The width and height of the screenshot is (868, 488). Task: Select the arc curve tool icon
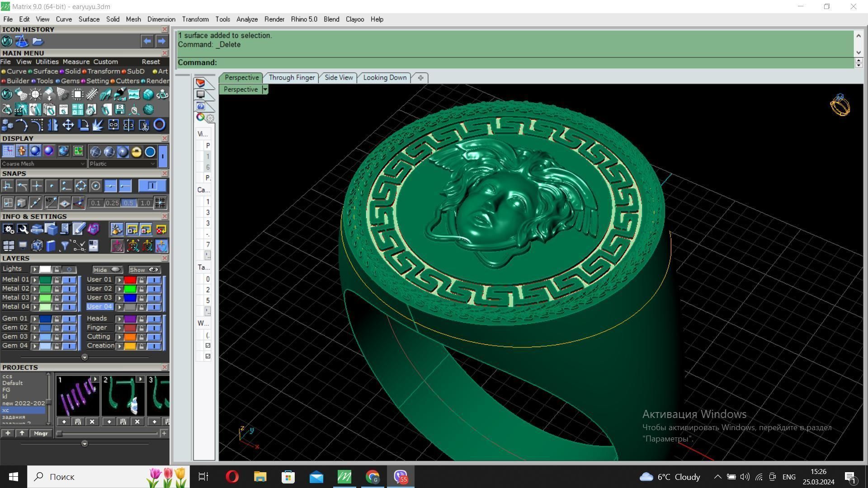click(22, 125)
